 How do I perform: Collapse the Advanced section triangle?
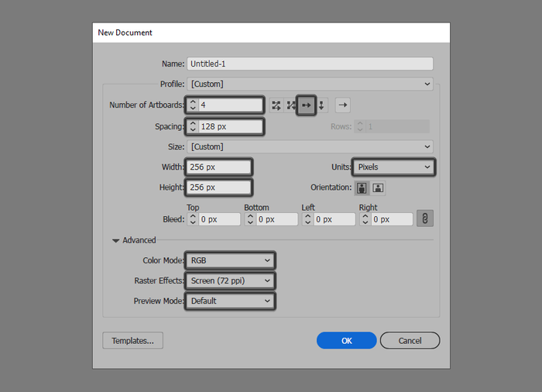tap(116, 240)
